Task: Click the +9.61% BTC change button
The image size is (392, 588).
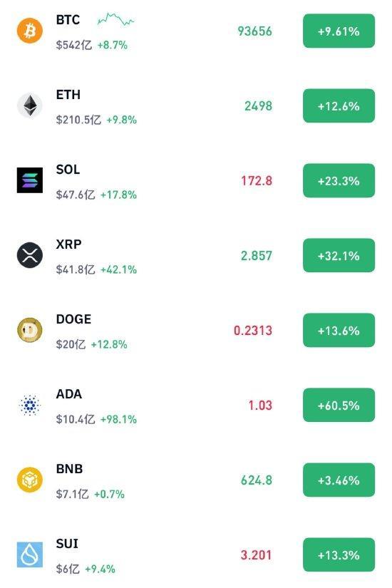Action: (339, 31)
